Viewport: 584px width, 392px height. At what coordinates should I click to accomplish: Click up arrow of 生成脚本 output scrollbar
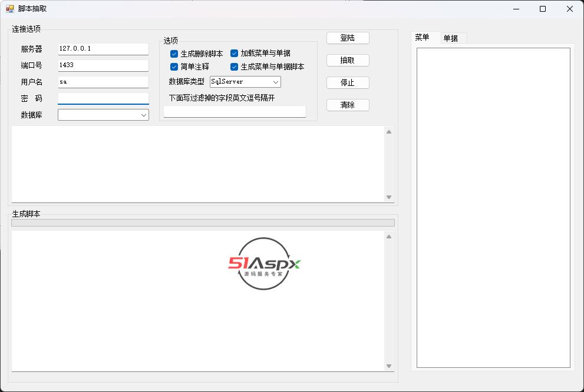tap(389, 237)
